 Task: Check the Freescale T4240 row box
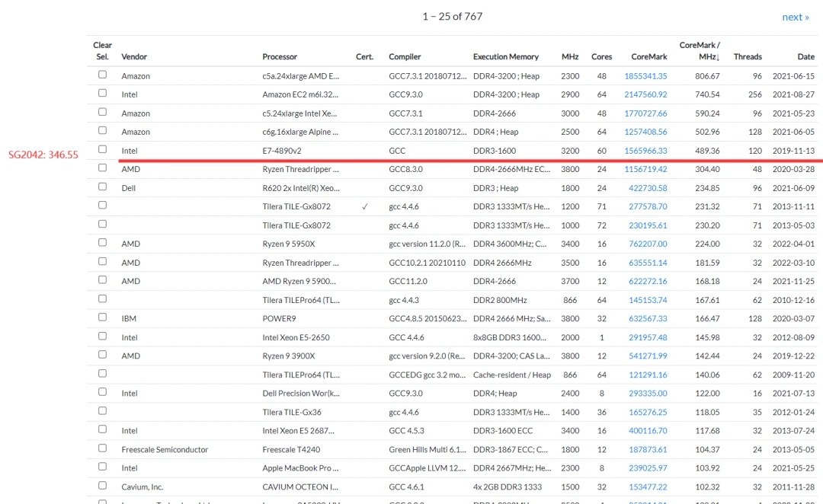click(x=102, y=448)
